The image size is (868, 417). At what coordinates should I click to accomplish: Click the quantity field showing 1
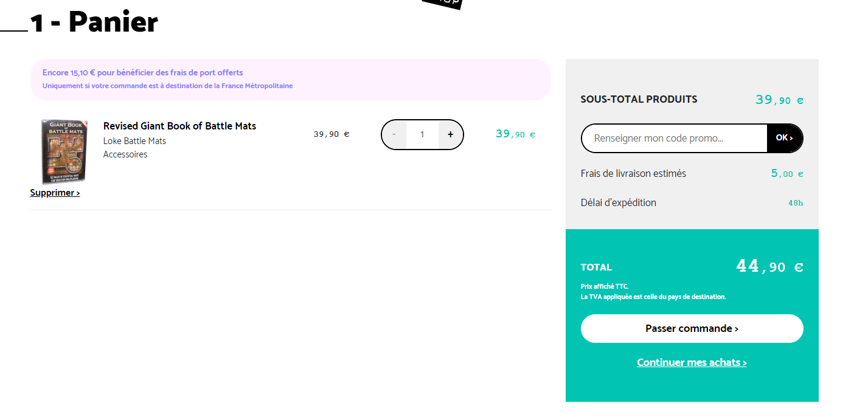click(x=422, y=134)
